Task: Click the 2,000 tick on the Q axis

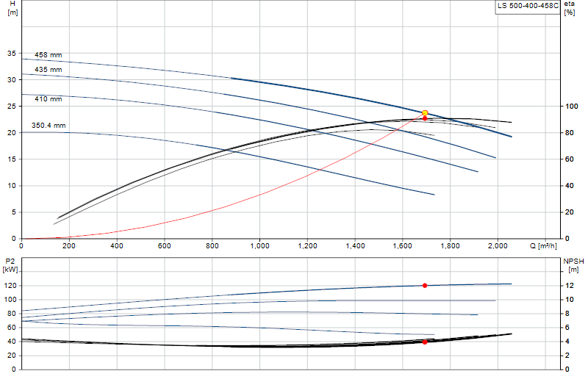Action: pyautogui.click(x=498, y=246)
